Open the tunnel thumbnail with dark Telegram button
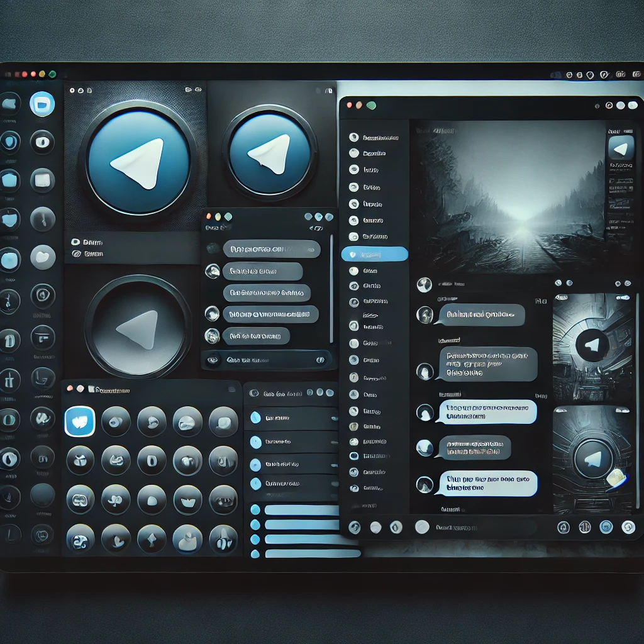Viewport: 644px width, 644px height. coord(592,347)
